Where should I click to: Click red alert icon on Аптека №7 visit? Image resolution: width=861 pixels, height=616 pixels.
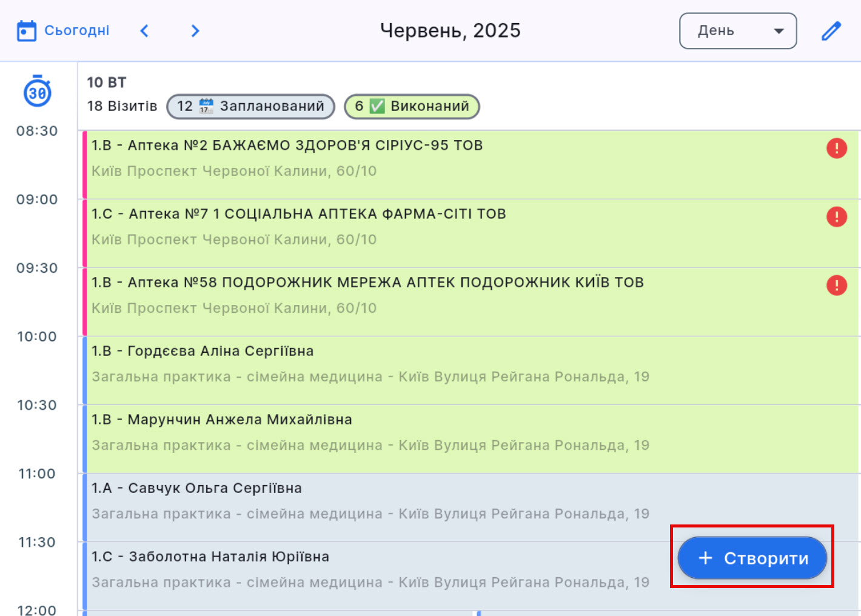836,216
